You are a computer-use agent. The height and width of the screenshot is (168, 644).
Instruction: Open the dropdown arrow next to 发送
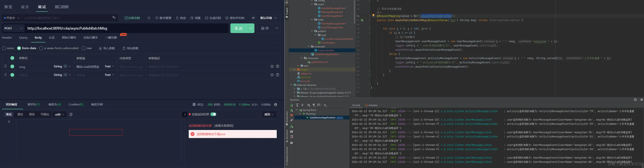(x=250, y=28)
